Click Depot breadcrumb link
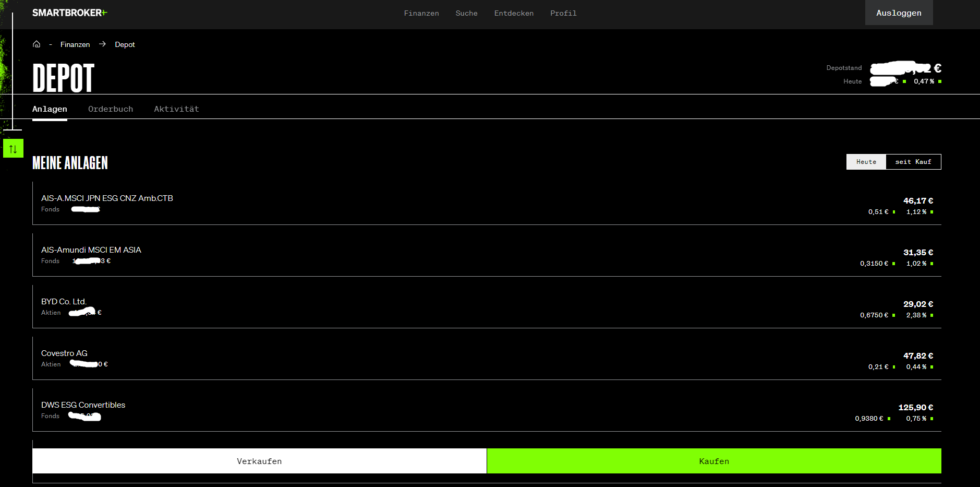Screen dimensions: 980x487 (x=125, y=44)
